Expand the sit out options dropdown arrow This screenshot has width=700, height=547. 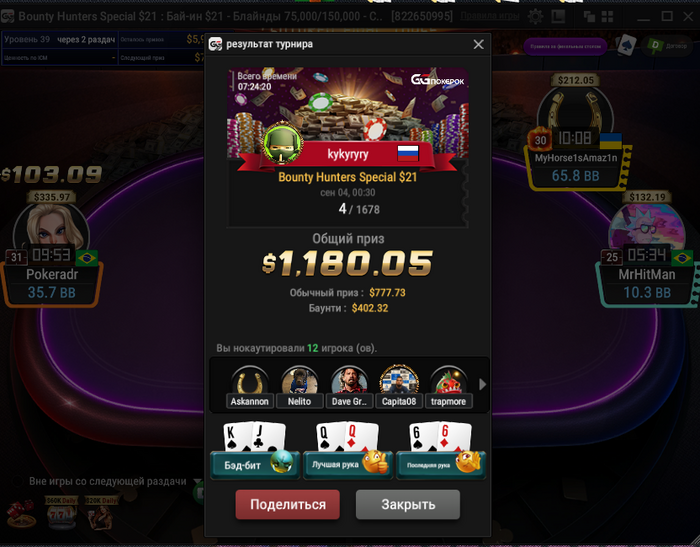pyautogui.click(x=197, y=481)
